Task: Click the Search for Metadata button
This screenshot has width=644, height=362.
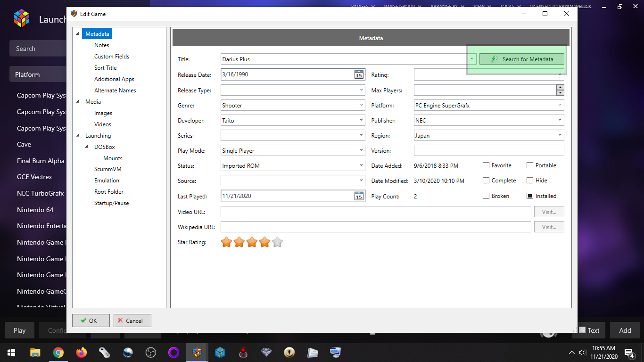Action: coord(521,59)
